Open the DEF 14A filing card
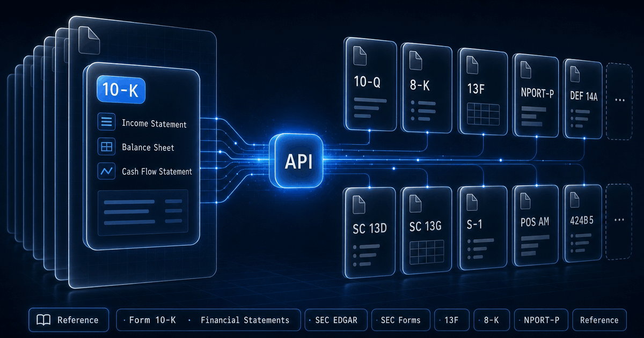The image size is (644, 338). pyautogui.click(x=582, y=99)
